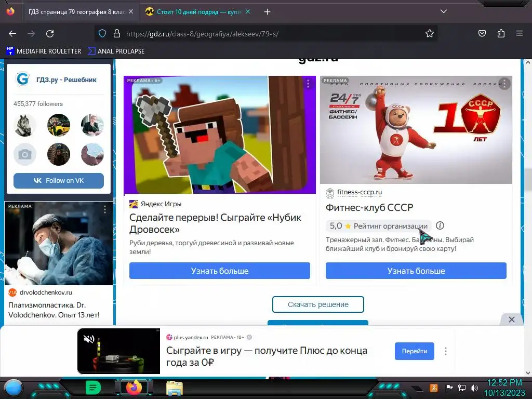The height and width of the screenshot is (399, 532).
Task: Open the second bookmark in the bookmarks bar
Action: (x=116, y=51)
